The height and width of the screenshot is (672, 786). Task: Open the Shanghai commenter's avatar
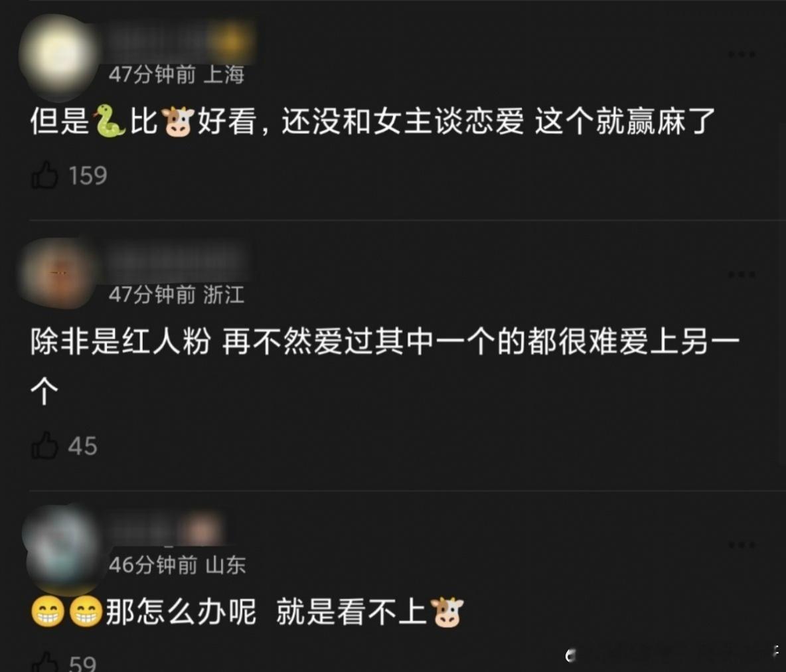point(59,56)
